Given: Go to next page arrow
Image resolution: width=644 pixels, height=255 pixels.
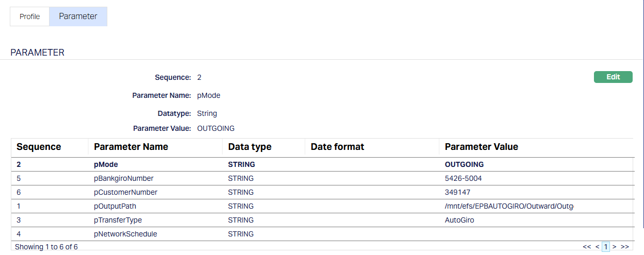Looking at the screenshot, I should [614, 247].
